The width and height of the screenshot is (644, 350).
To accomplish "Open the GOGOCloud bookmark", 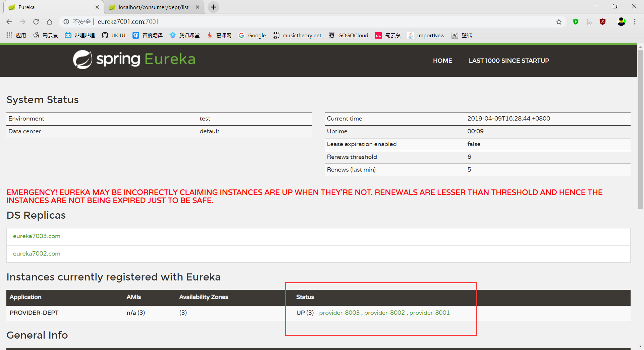I will pyautogui.click(x=348, y=35).
